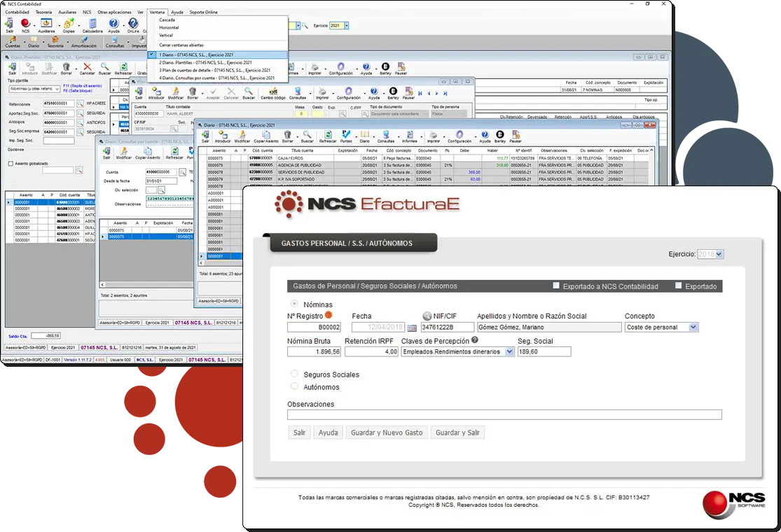781x532 pixels.
Task: Select '4 Diario. Consultas por cuenta' window entry
Action: point(218,78)
